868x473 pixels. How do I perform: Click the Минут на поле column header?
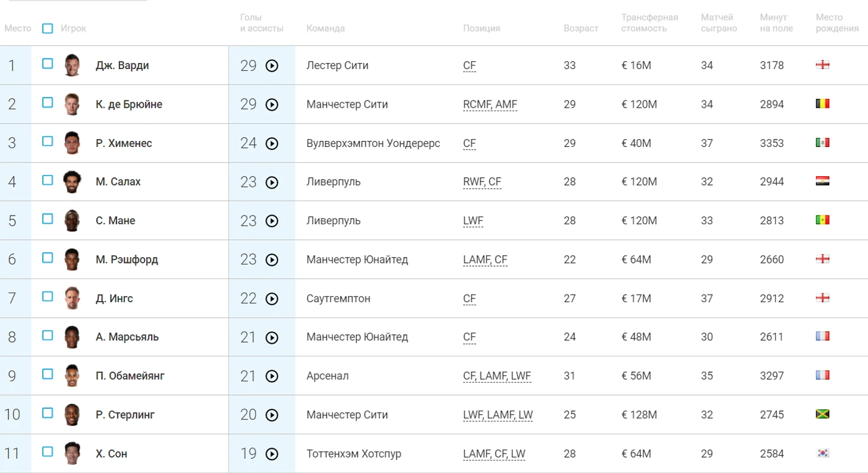(x=776, y=23)
